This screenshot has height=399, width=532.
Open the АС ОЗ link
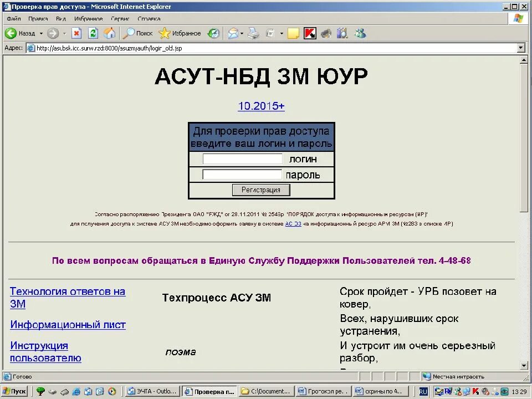pos(293,224)
